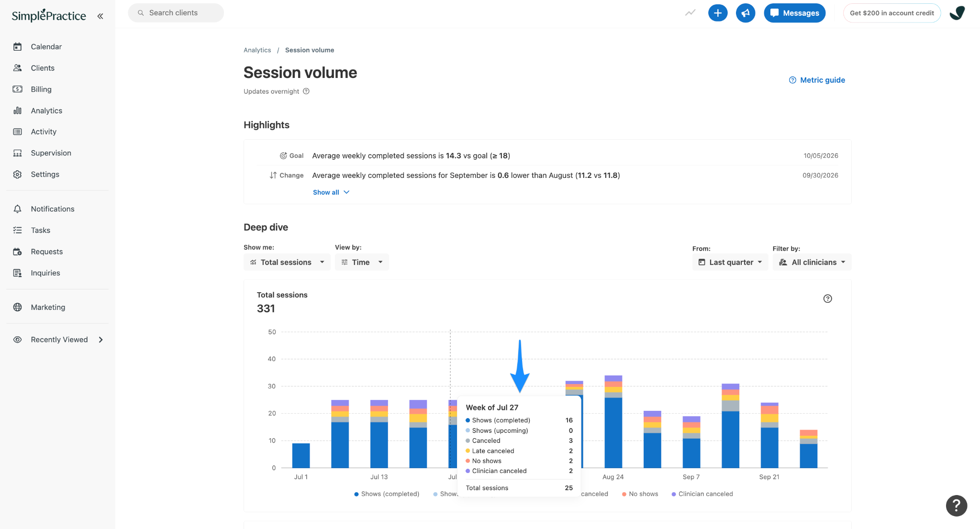
Task: Expand highlights with Show all
Action: [x=331, y=192]
